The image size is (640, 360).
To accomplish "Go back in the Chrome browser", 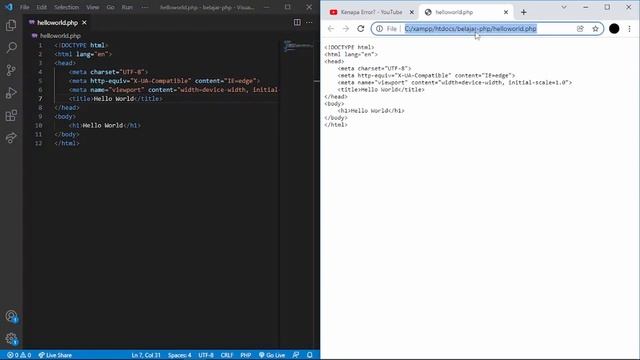I will (331, 29).
